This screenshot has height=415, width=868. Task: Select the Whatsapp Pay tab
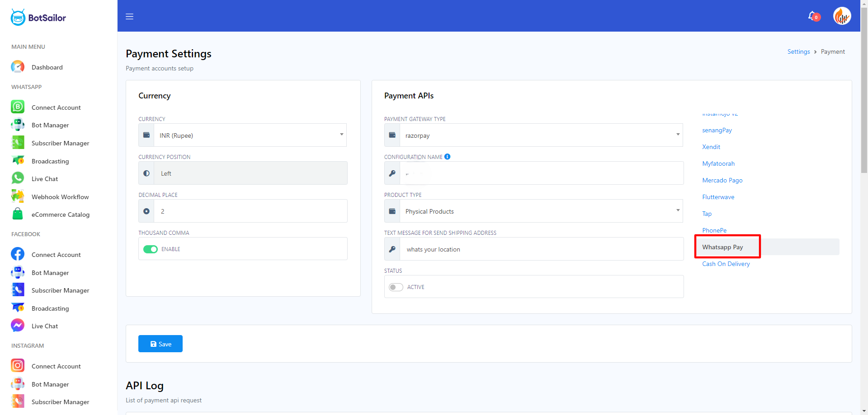[x=722, y=247]
